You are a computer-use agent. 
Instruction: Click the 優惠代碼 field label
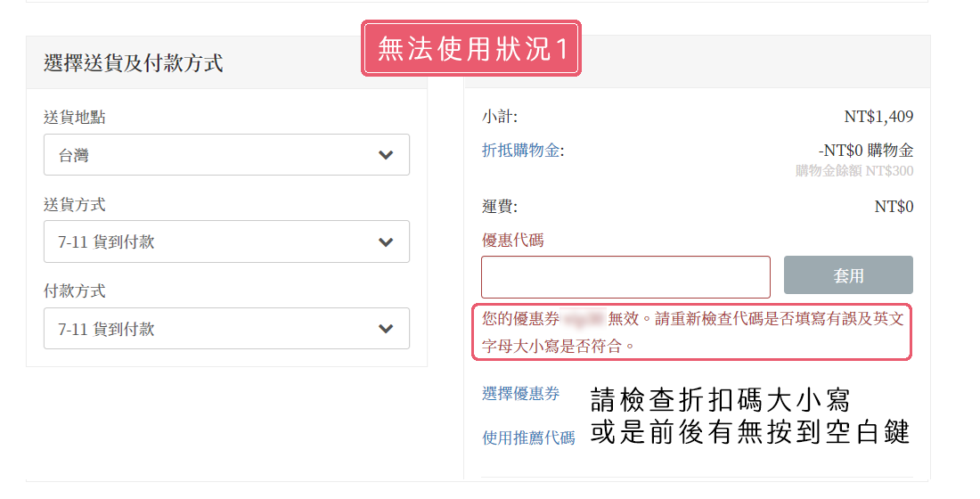tap(512, 240)
